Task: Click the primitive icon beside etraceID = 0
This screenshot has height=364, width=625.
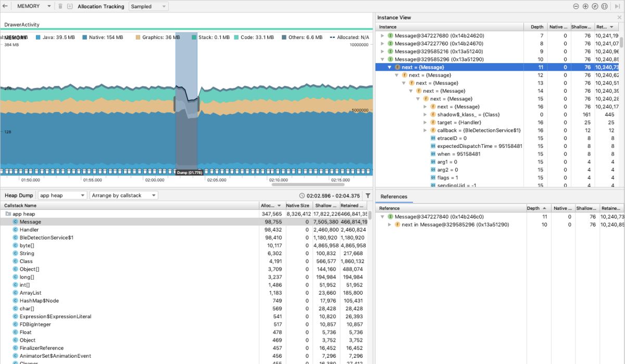Action: point(433,138)
